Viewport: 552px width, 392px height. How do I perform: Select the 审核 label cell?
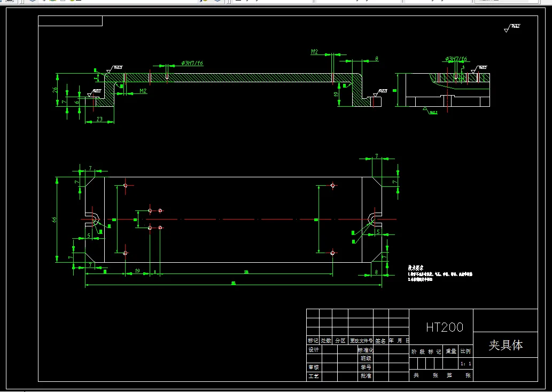click(x=314, y=367)
